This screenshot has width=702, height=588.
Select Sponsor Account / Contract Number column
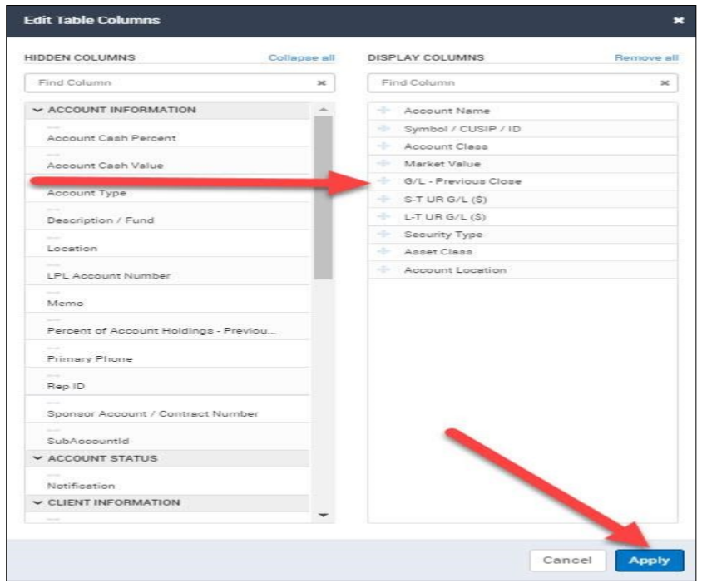pyautogui.click(x=167, y=409)
